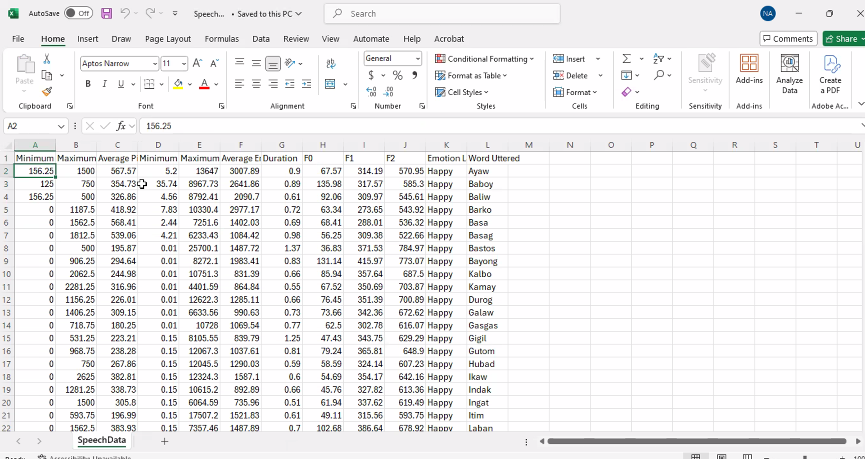865x459 pixels.
Task: Click the Search box in title bar
Action: tap(420, 13)
